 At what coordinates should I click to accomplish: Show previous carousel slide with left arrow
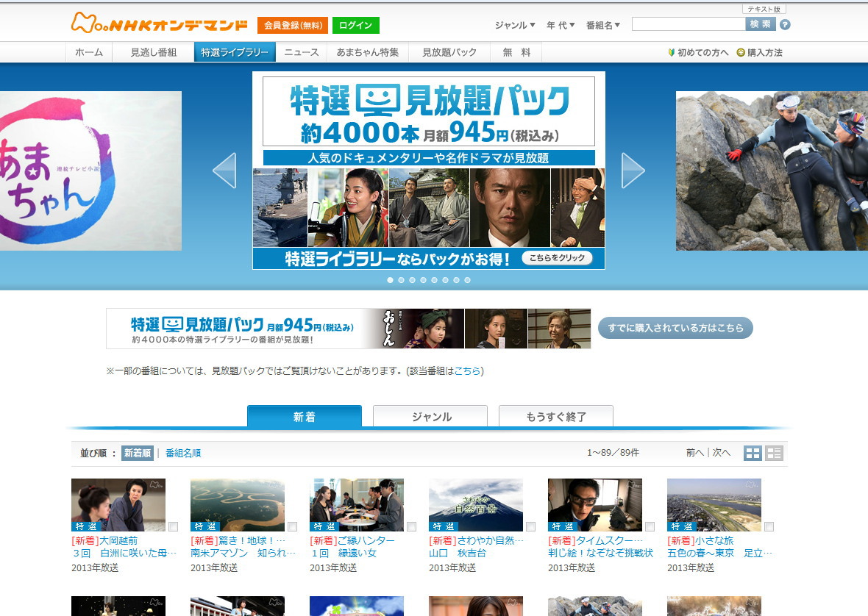[x=224, y=171]
